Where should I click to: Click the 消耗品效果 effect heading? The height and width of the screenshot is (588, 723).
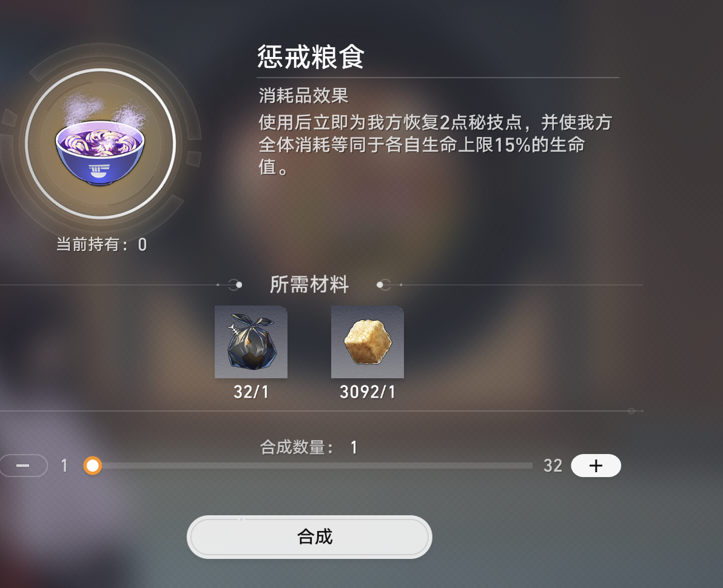[303, 96]
